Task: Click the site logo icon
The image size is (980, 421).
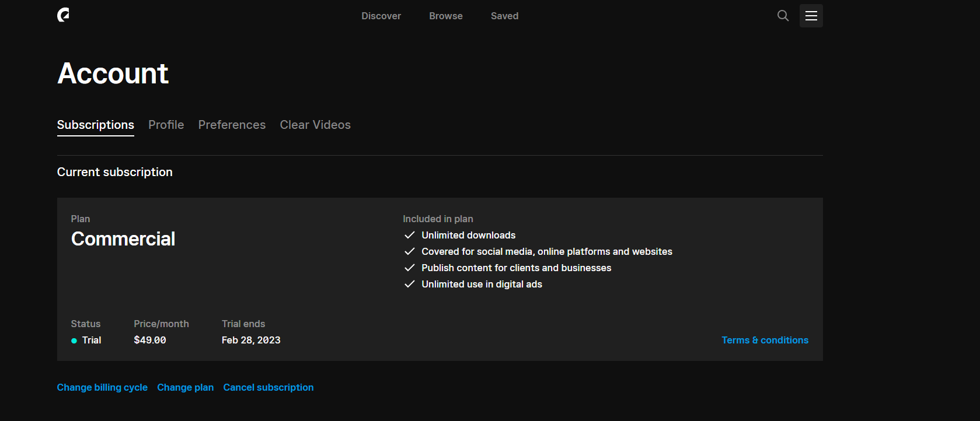Action: pyautogui.click(x=64, y=15)
